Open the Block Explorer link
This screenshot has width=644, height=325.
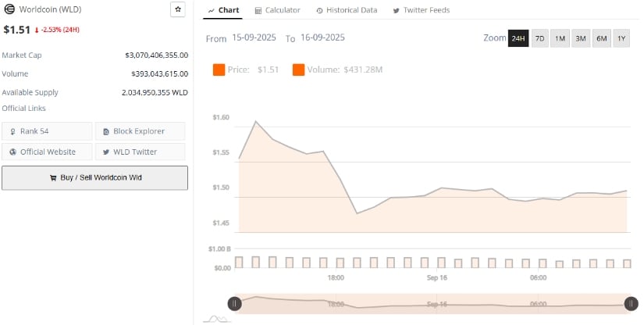(140, 131)
